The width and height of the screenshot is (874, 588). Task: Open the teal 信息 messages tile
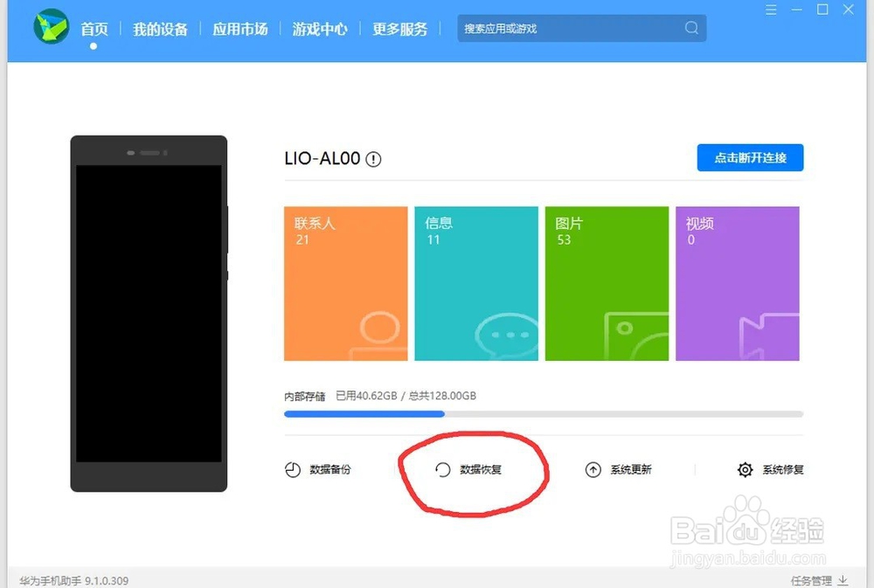point(476,284)
